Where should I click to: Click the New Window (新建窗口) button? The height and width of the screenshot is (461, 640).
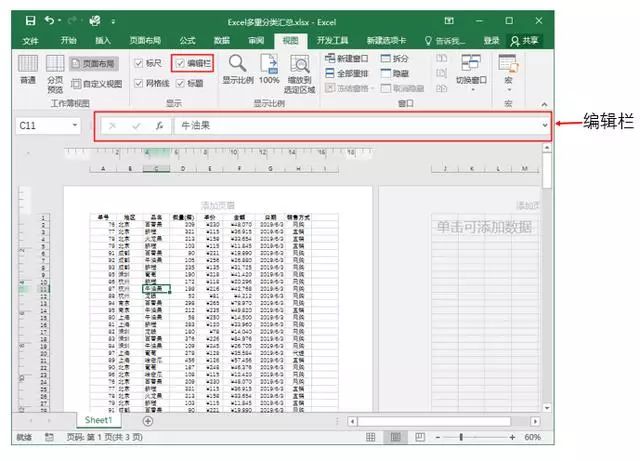pos(347,59)
